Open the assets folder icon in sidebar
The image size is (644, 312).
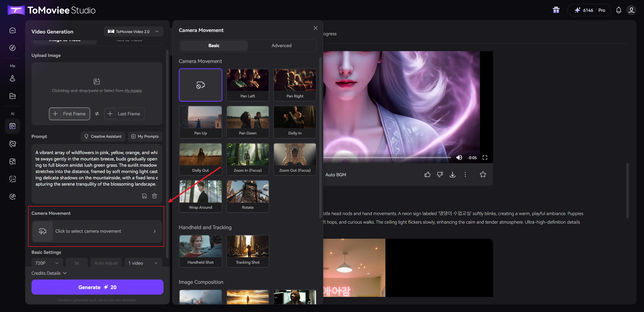tap(13, 96)
